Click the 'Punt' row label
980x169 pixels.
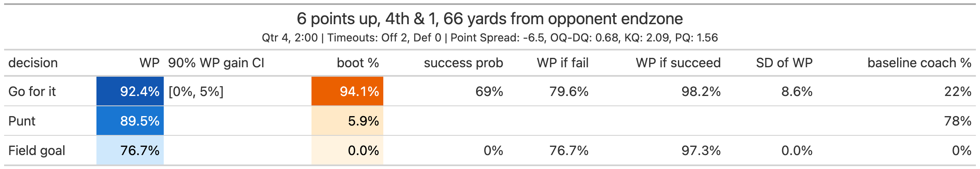(22, 121)
